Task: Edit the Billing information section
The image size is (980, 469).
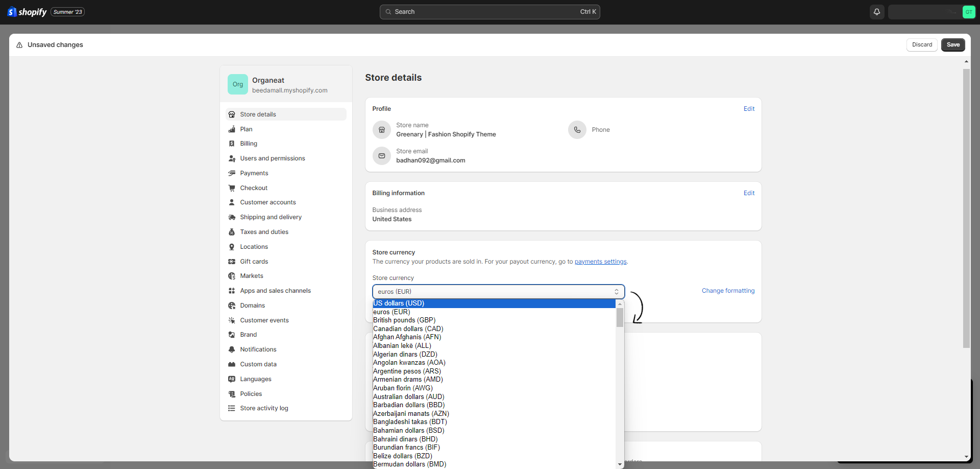Action: [x=749, y=193]
